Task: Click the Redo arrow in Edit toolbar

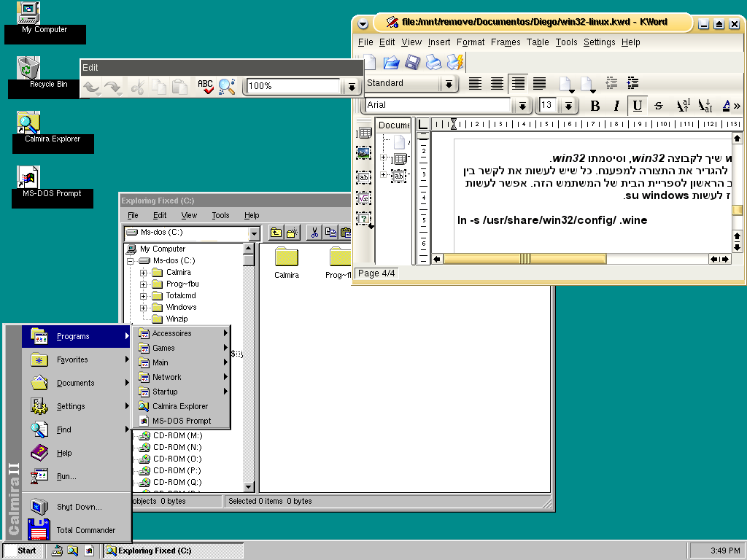Action: tap(113, 87)
